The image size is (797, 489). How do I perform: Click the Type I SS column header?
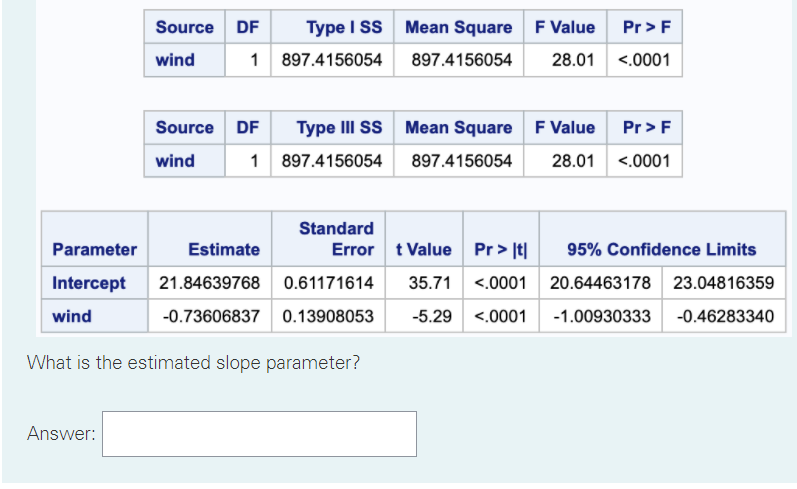[x=344, y=27]
